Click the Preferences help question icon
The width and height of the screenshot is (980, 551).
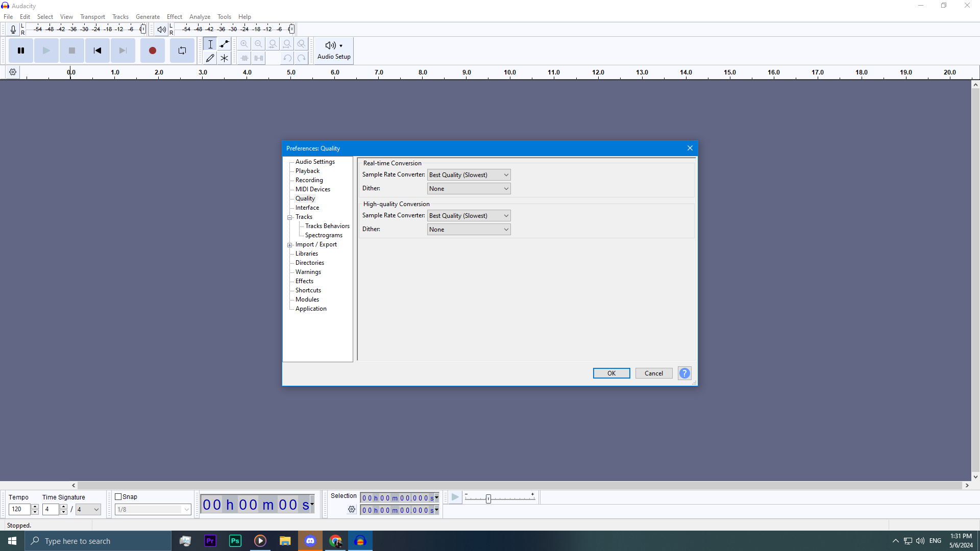(x=684, y=373)
